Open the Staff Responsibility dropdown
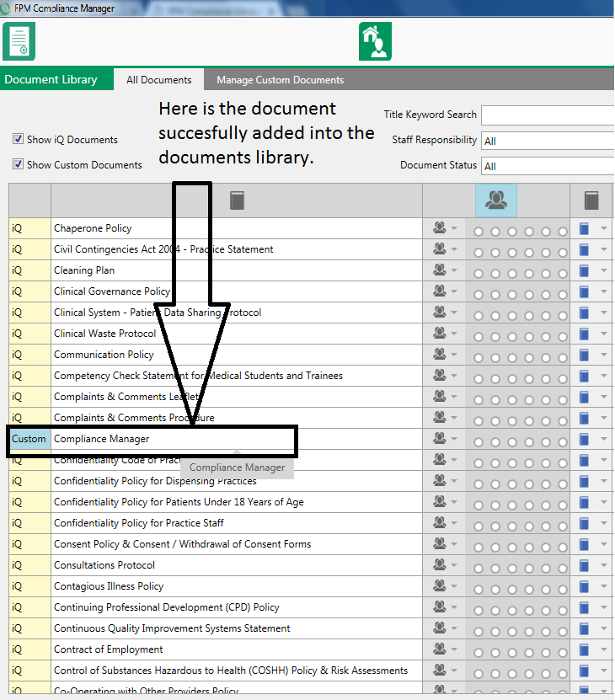 [x=548, y=141]
